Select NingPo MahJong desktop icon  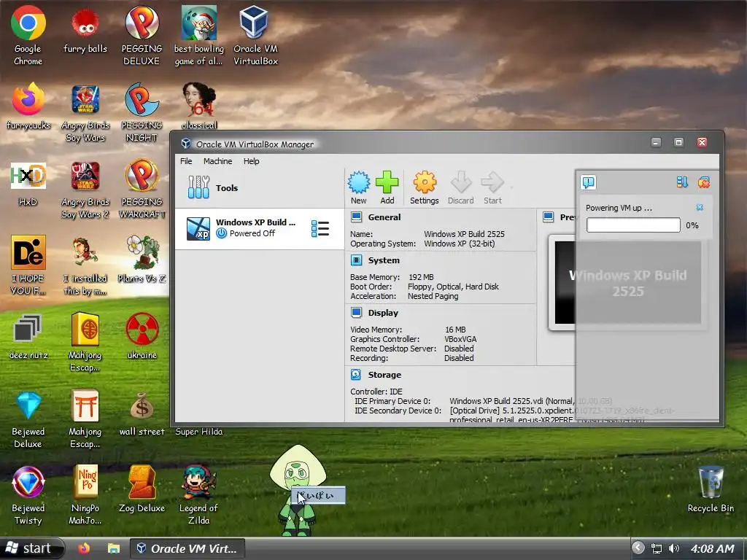[85, 495]
